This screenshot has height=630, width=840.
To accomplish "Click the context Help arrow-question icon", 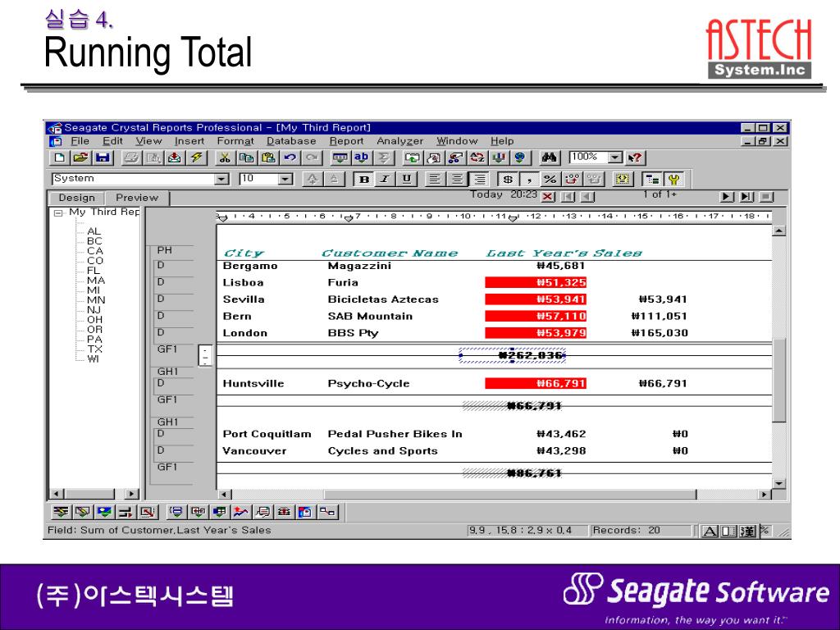I will pyautogui.click(x=636, y=157).
